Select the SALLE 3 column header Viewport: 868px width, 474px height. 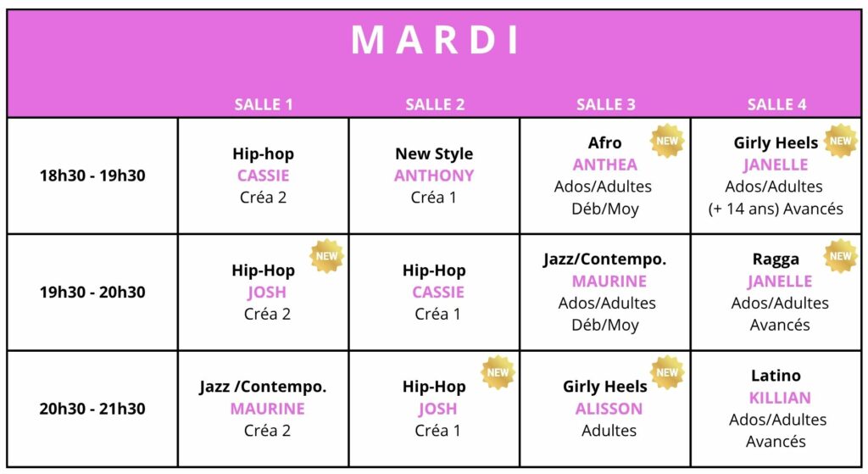[606, 104]
